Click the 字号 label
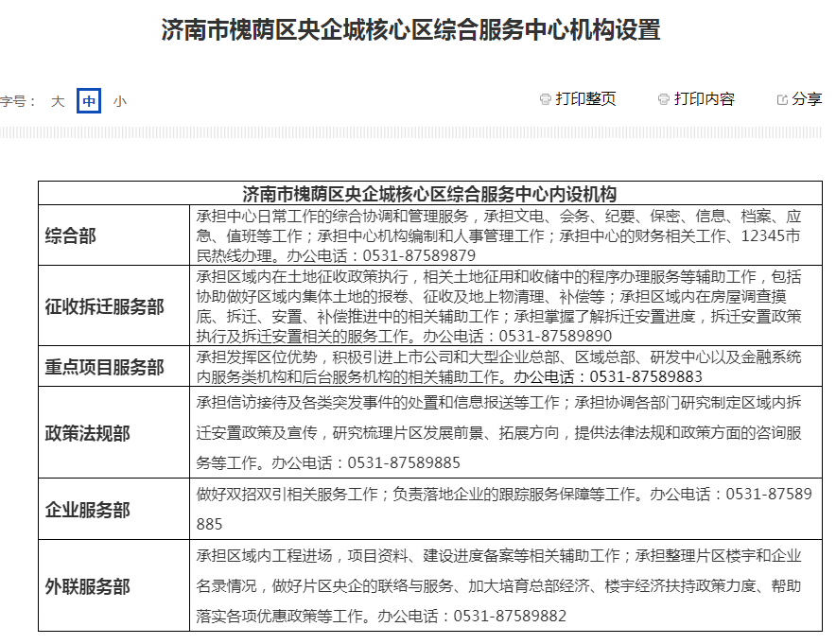The image size is (836, 644). 18,101
